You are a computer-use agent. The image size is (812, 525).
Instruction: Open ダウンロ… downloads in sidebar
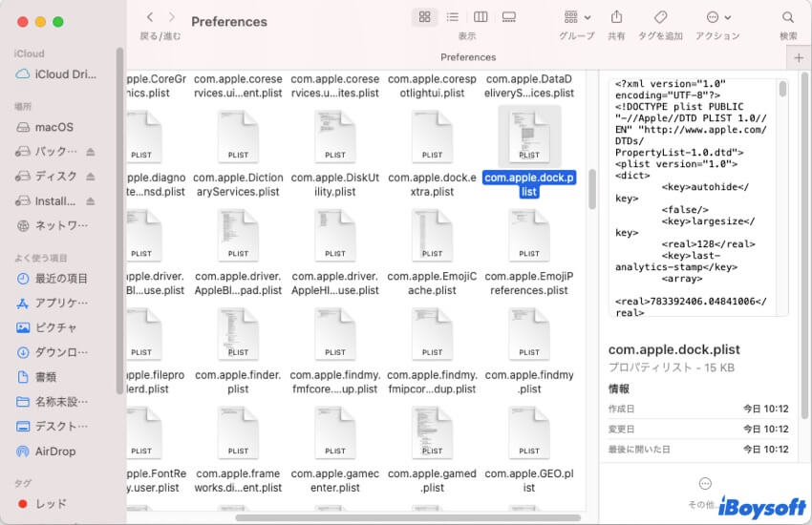click(x=53, y=352)
